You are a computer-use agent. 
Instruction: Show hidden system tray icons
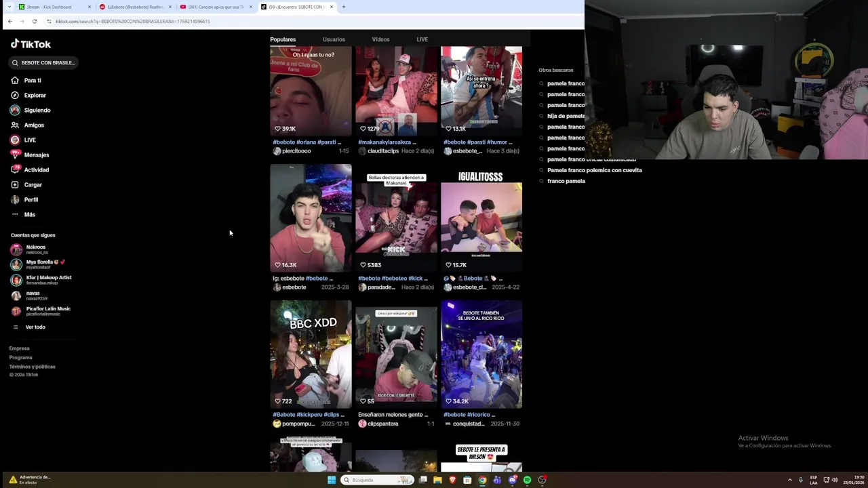click(790, 480)
